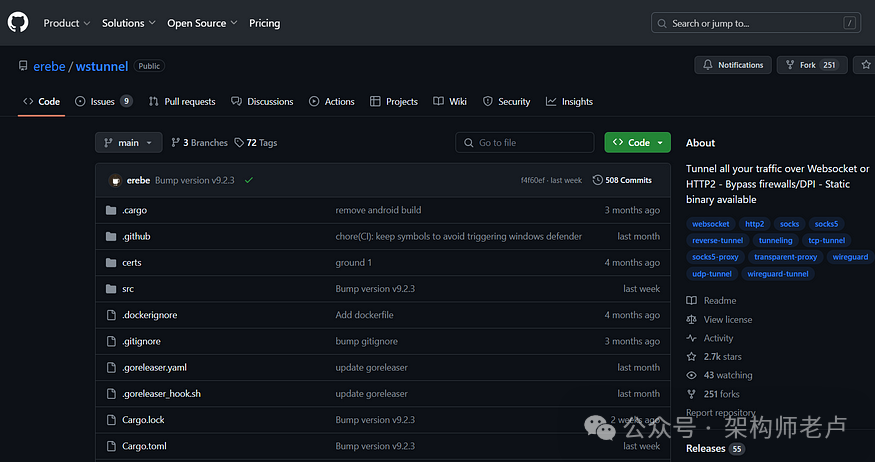The image size is (875, 462).
Task: Open the .cargo folder
Action: (x=134, y=210)
